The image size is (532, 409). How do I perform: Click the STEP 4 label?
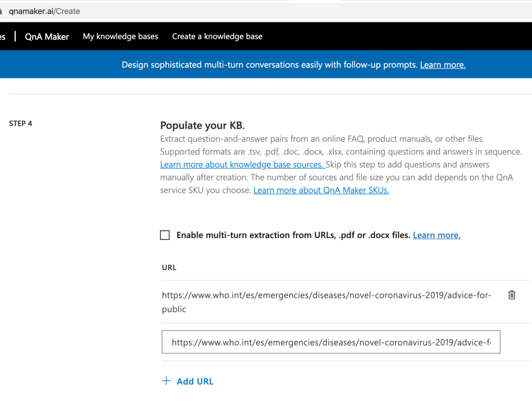click(20, 123)
